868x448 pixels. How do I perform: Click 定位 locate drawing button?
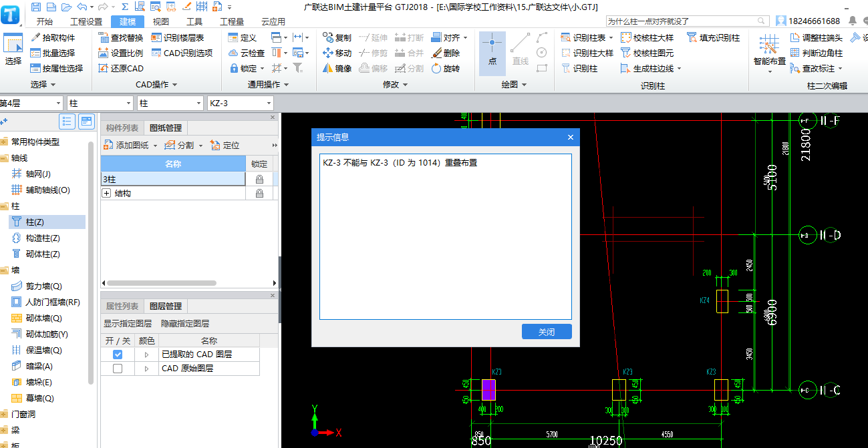pyautogui.click(x=225, y=146)
